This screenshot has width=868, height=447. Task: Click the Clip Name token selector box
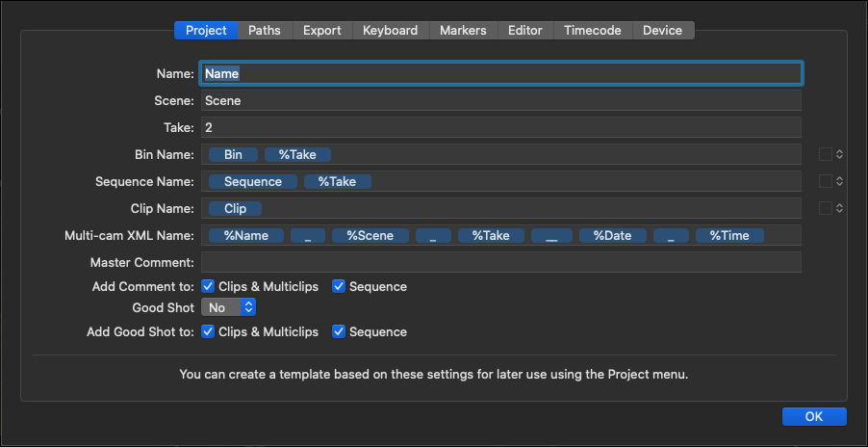pos(826,208)
